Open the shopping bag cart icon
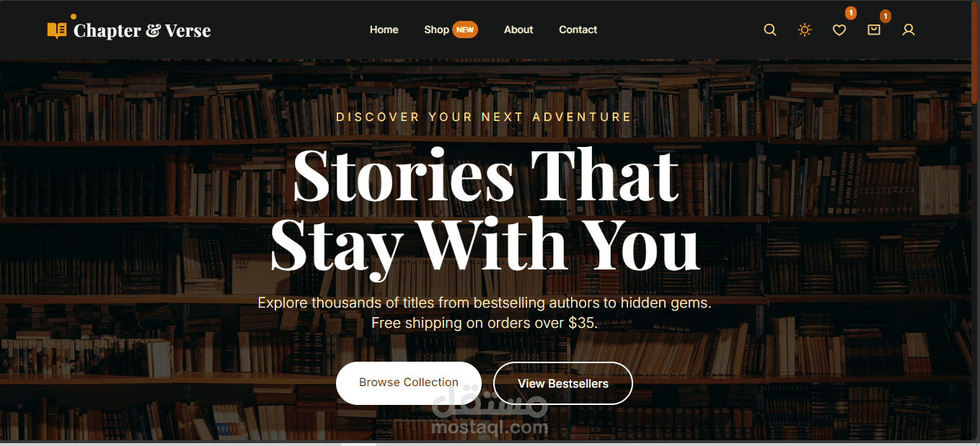The image size is (980, 446). tap(874, 30)
